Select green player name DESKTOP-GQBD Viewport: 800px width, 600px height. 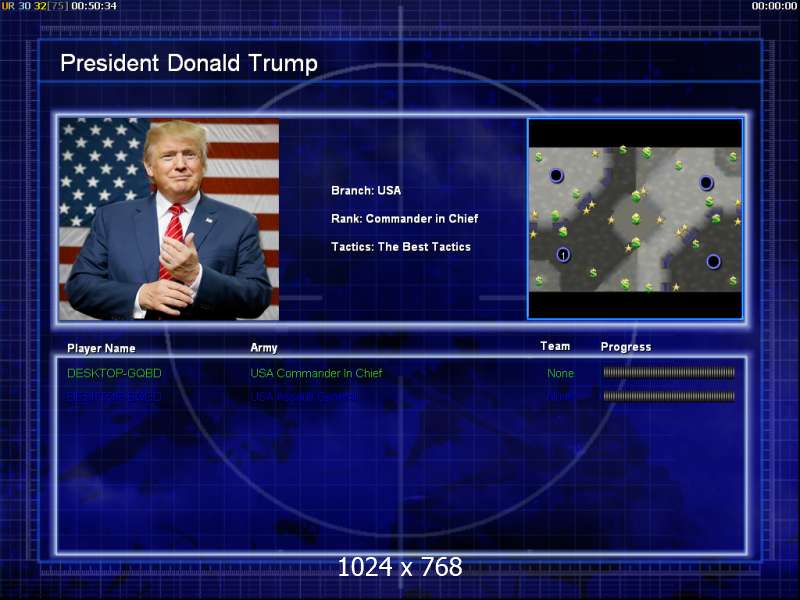(114, 373)
